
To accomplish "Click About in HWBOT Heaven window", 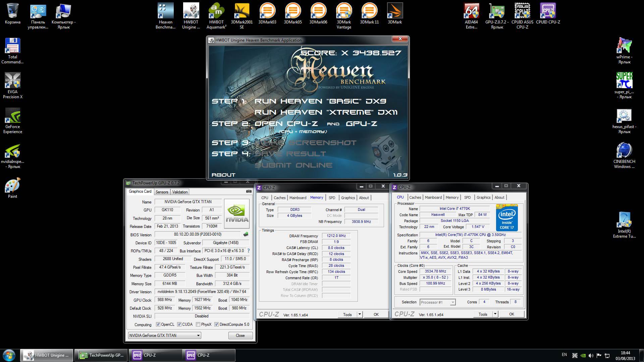I will tap(223, 175).
